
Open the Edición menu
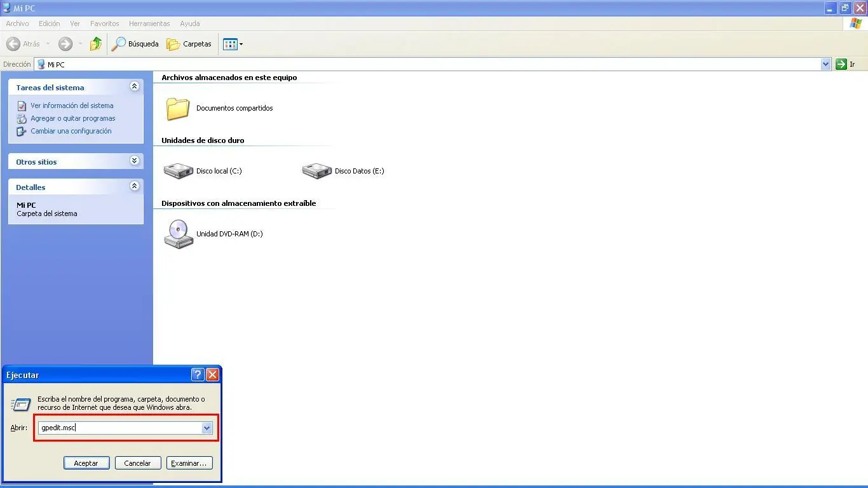point(49,24)
